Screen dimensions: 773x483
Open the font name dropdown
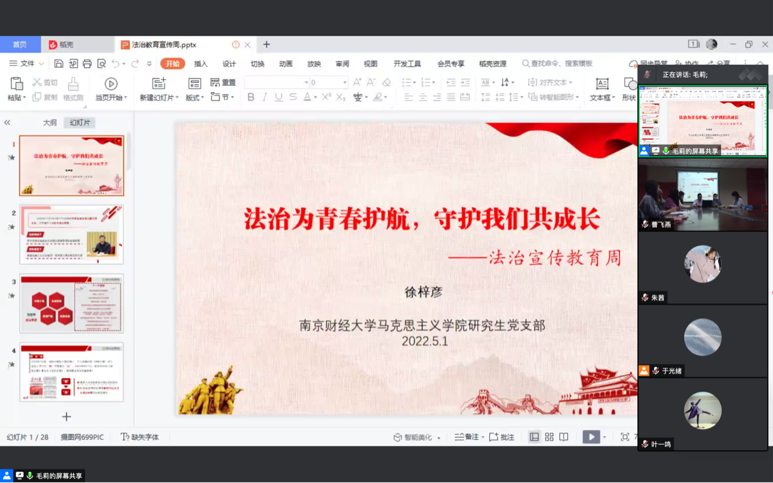coord(306,82)
